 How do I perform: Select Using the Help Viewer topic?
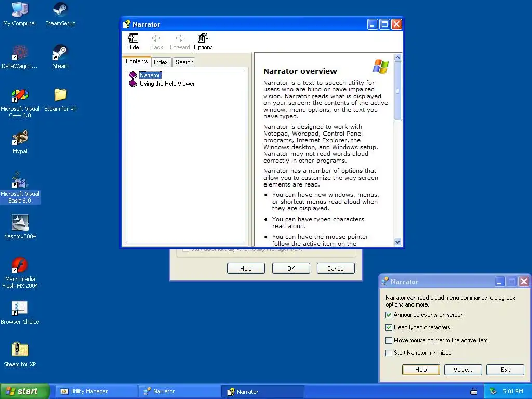167,84
